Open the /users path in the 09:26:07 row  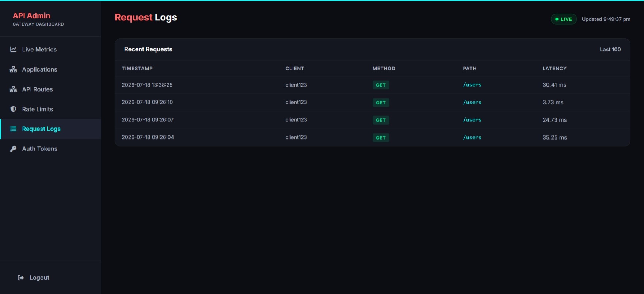click(x=472, y=120)
